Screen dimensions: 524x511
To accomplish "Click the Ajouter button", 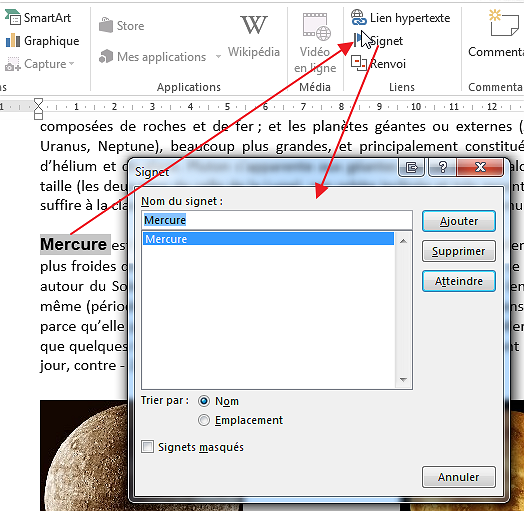I will pos(458,221).
